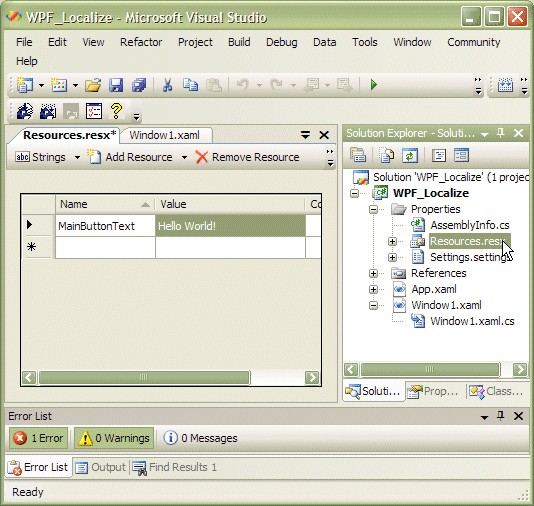This screenshot has width=534, height=506.
Task: Click the Paste clipboard icon
Action: point(214,85)
